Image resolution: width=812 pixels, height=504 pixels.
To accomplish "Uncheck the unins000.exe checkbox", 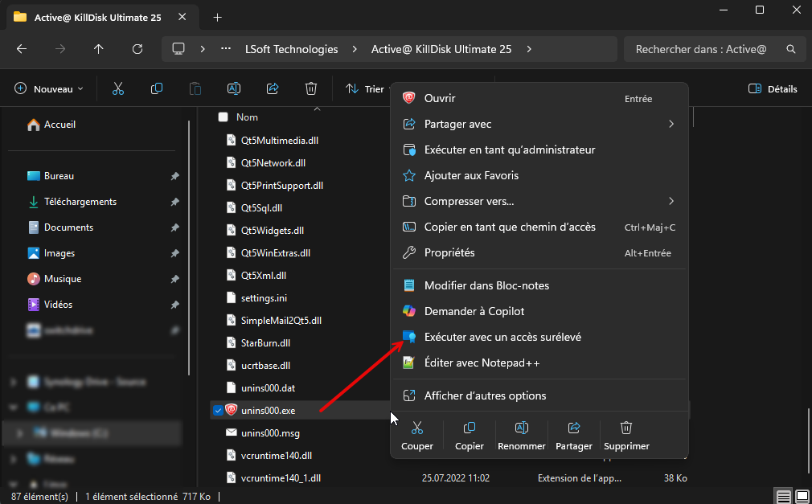I will (218, 410).
